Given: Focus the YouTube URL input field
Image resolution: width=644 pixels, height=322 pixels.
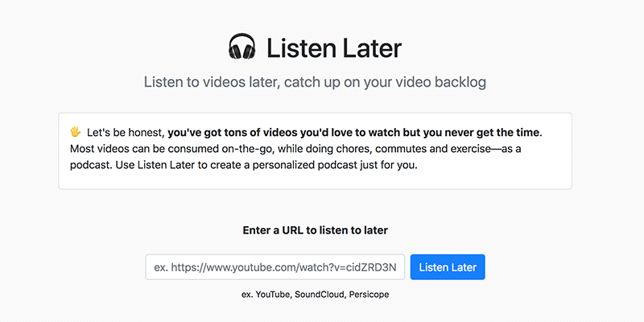Looking at the screenshot, I should pos(275,267).
